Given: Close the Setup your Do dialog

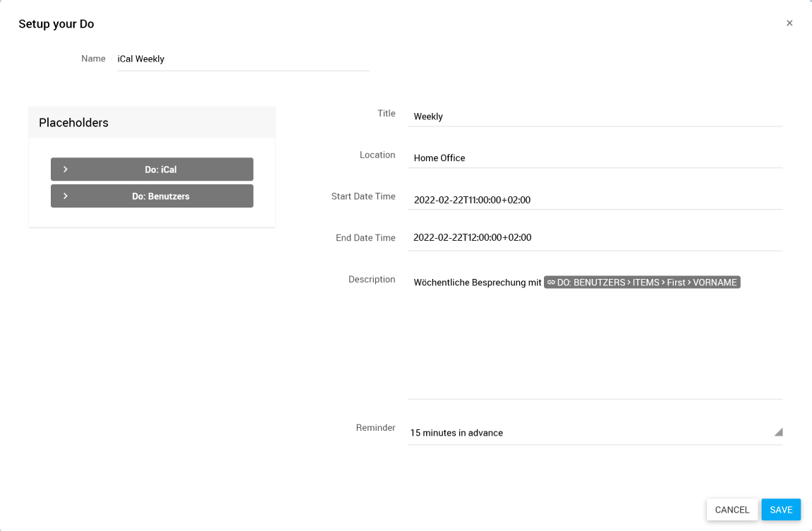Looking at the screenshot, I should [x=789, y=23].
